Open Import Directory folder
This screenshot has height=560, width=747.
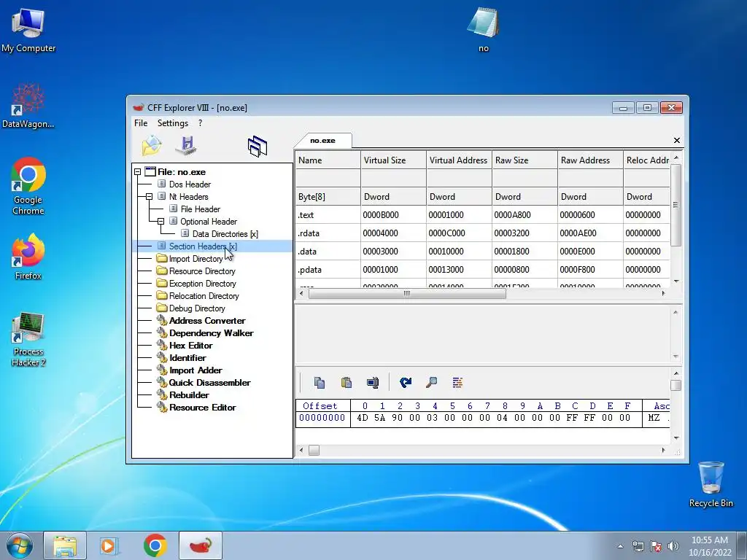point(196,259)
